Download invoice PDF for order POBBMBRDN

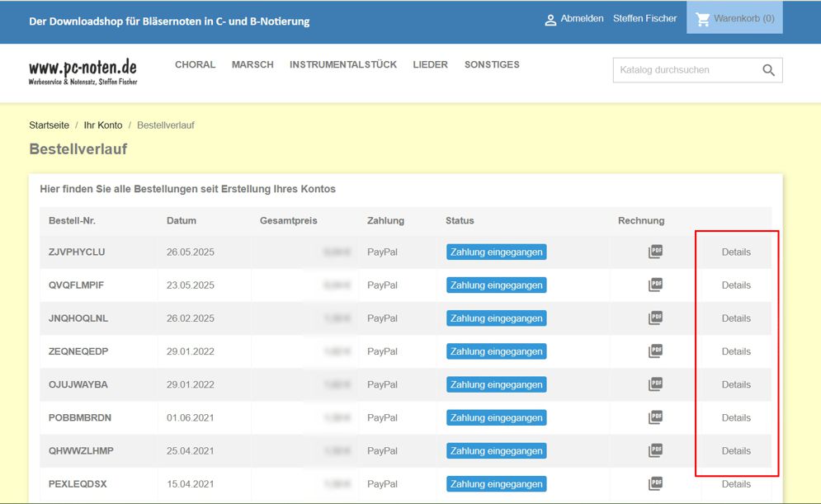655,417
